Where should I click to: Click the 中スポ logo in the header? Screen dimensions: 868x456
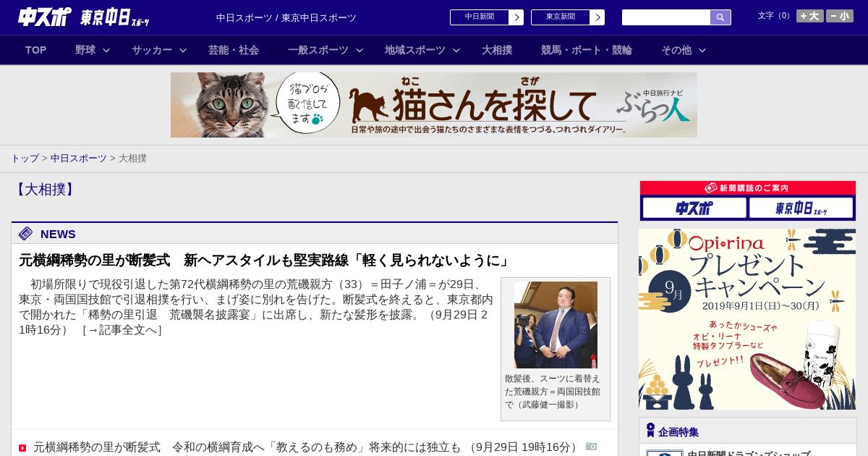tap(45, 17)
